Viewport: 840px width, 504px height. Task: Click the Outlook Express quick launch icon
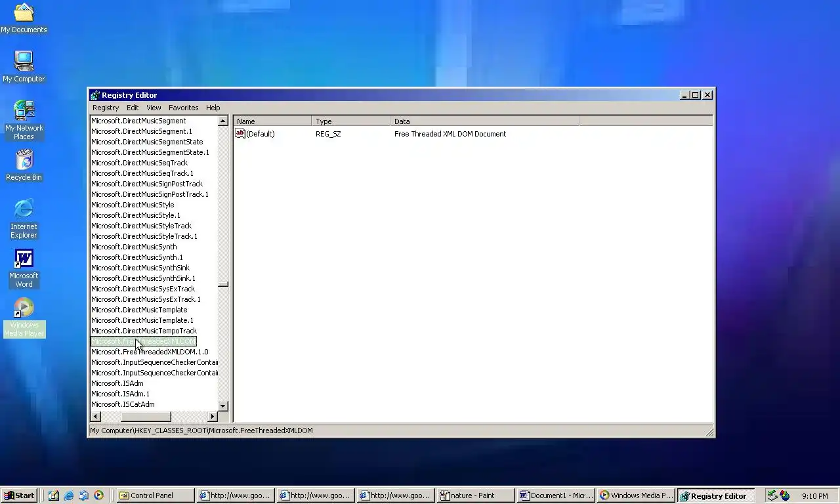pos(83,495)
